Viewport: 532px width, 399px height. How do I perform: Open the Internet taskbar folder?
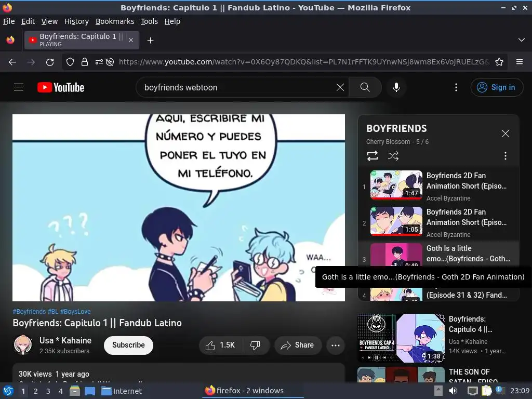pos(122,391)
